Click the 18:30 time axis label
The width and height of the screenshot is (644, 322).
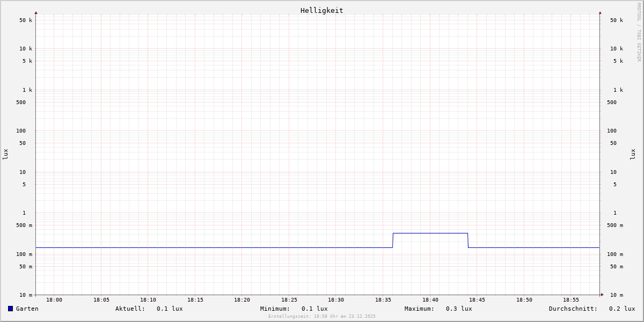pyautogui.click(x=336, y=300)
